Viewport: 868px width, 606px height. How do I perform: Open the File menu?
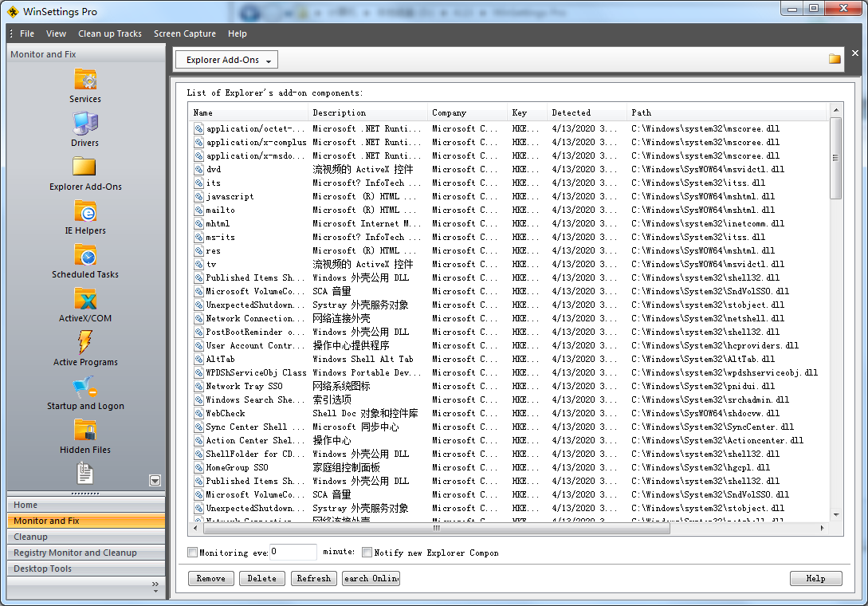(27, 33)
